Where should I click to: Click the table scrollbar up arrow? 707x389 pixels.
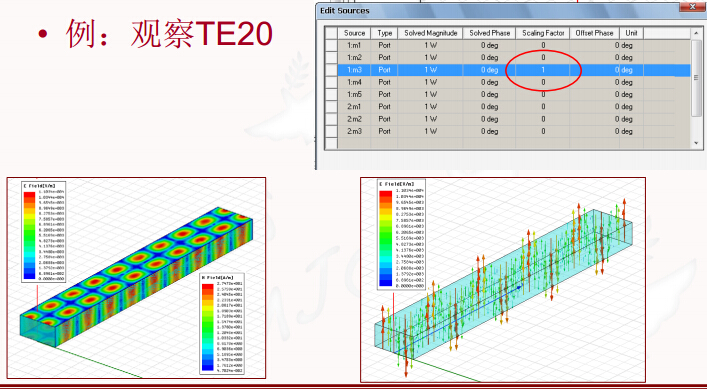[696, 32]
